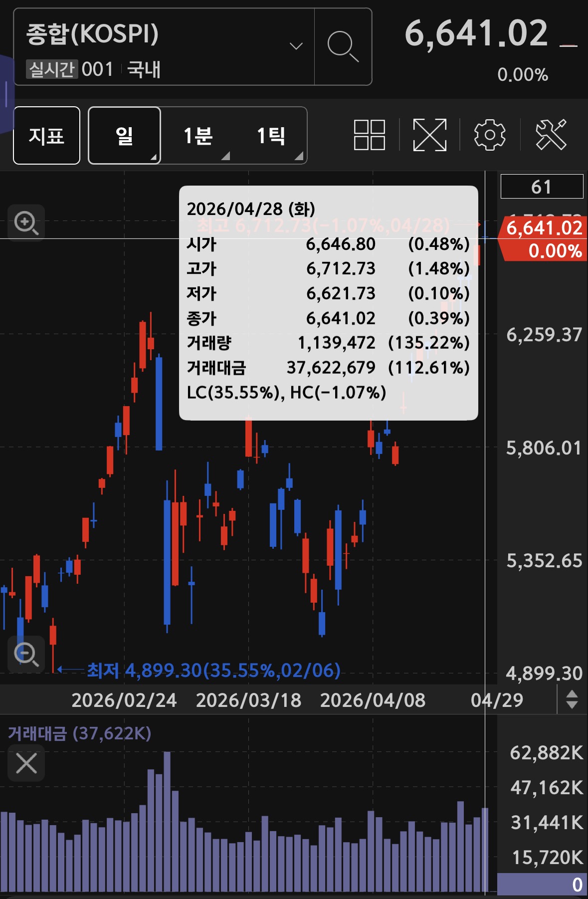The height and width of the screenshot is (899, 588).
Task: Click the 04/29 date axis label
Action: click(497, 700)
